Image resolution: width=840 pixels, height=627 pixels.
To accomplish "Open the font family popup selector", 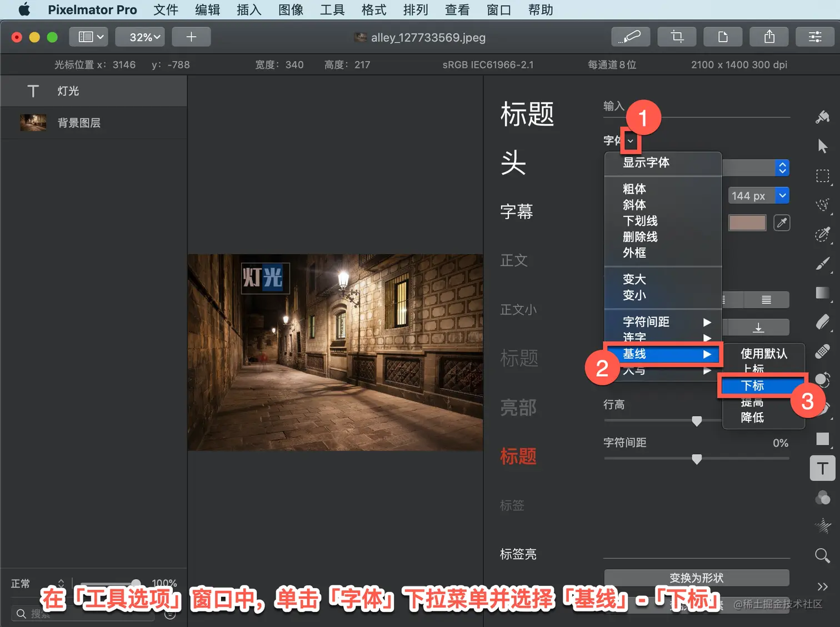I will click(782, 168).
